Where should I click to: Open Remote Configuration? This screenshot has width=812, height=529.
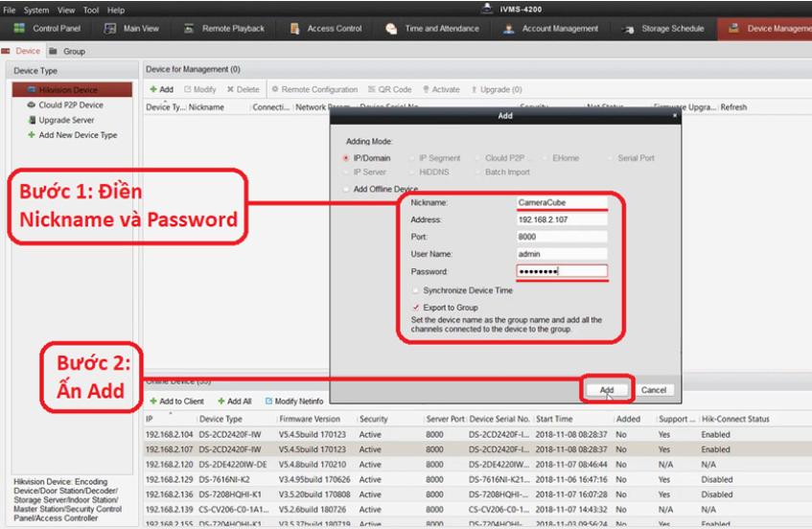(314, 89)
